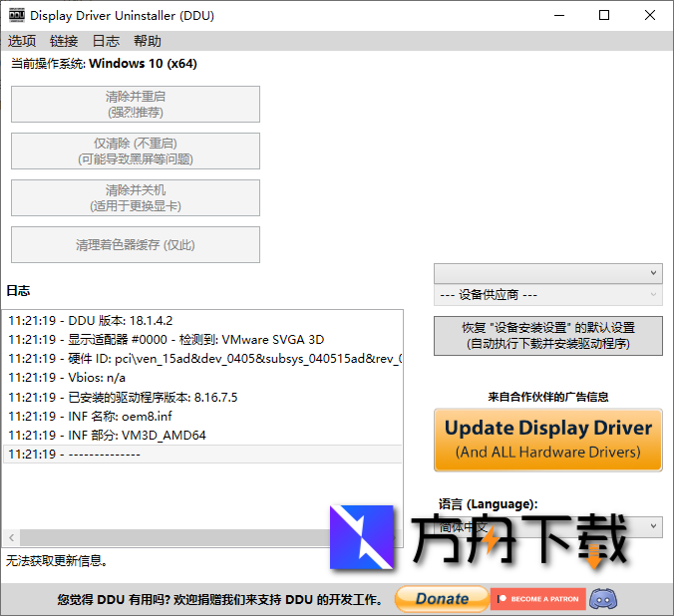Open the 帮助 menu
The image size is (674, 616).
coord(148,41)
